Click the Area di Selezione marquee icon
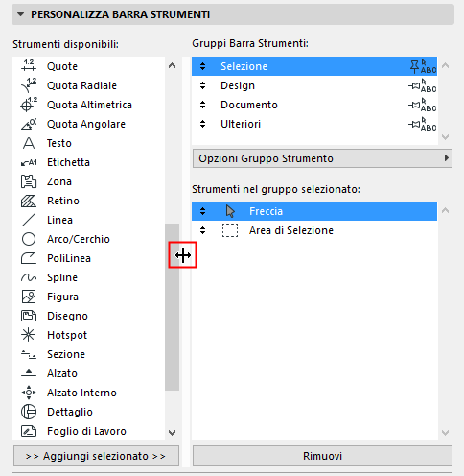This screenshot has height=476, width=464. point(230,230)
